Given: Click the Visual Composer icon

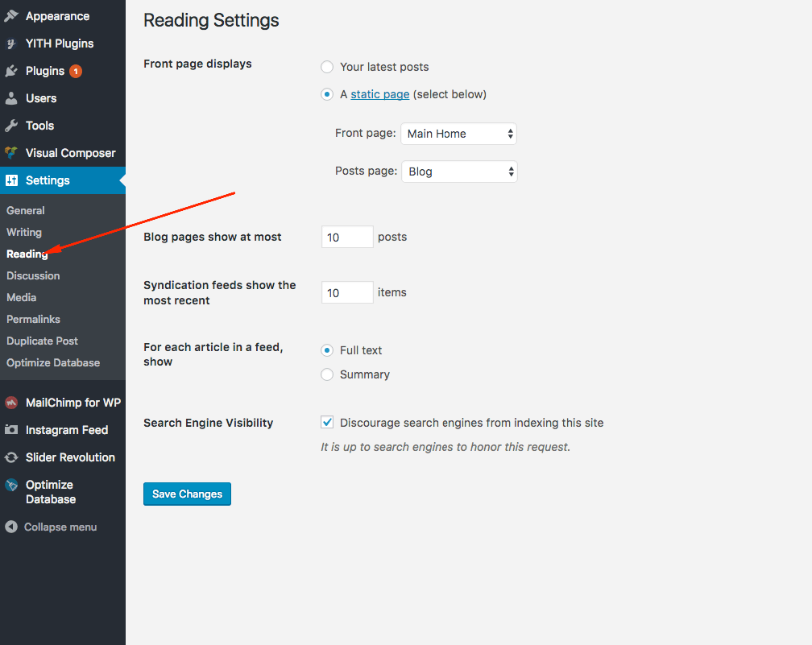Looking at the screenshot, I should tap(11, 153).
